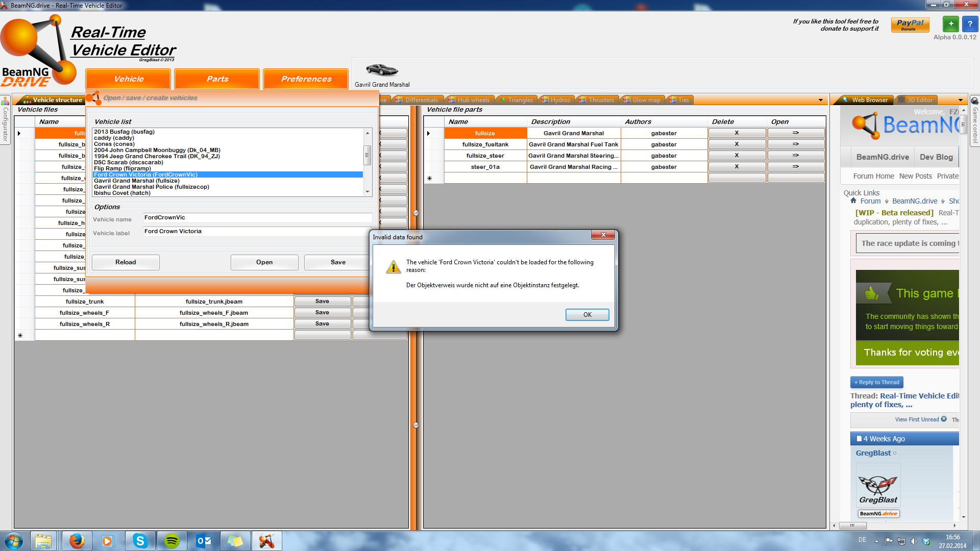Select Gavril Grand Marshal Police in list
This screenshot has width=980, height=551.
coord(151,187)
